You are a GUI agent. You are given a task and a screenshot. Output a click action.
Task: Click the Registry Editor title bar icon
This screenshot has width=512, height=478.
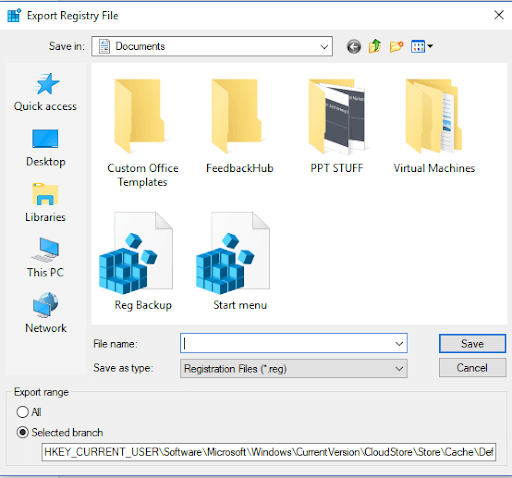[14, 15]
